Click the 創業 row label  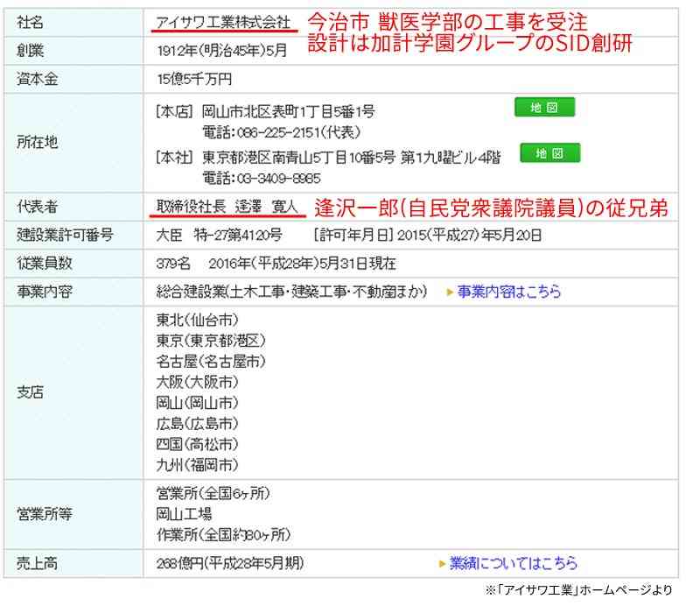[30, 51]
